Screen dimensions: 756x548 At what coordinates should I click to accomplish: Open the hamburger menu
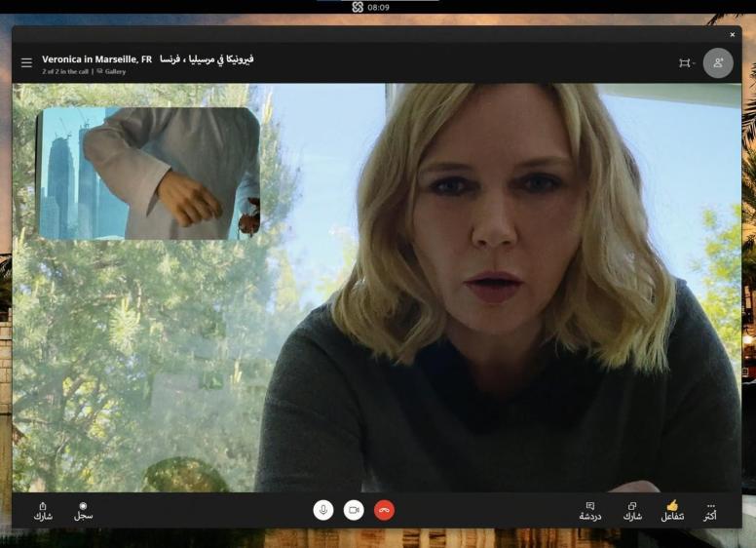26,62
